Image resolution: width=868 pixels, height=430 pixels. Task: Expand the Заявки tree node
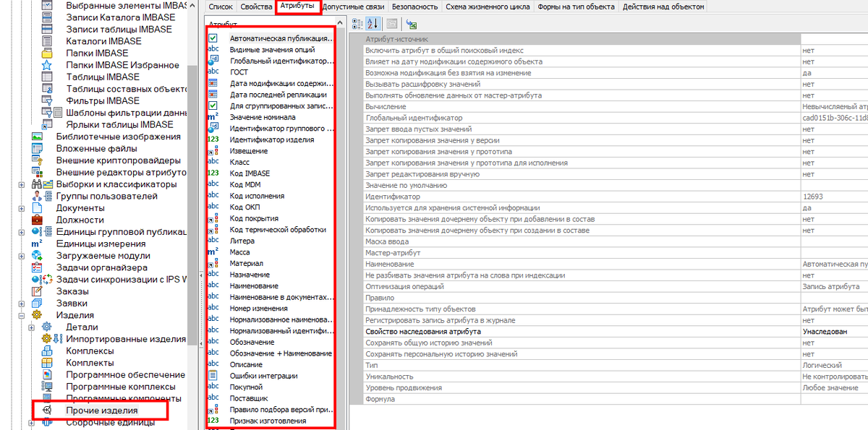click(22, 304)
